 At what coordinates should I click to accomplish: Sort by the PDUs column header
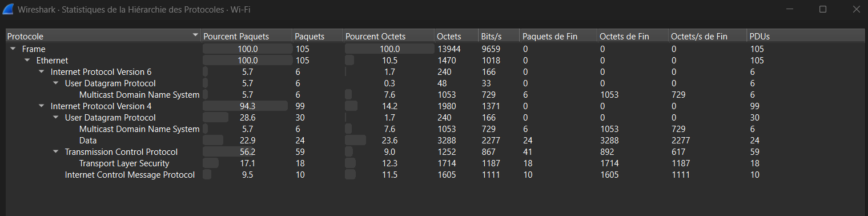pyautogui.click(x=805, y=36)
